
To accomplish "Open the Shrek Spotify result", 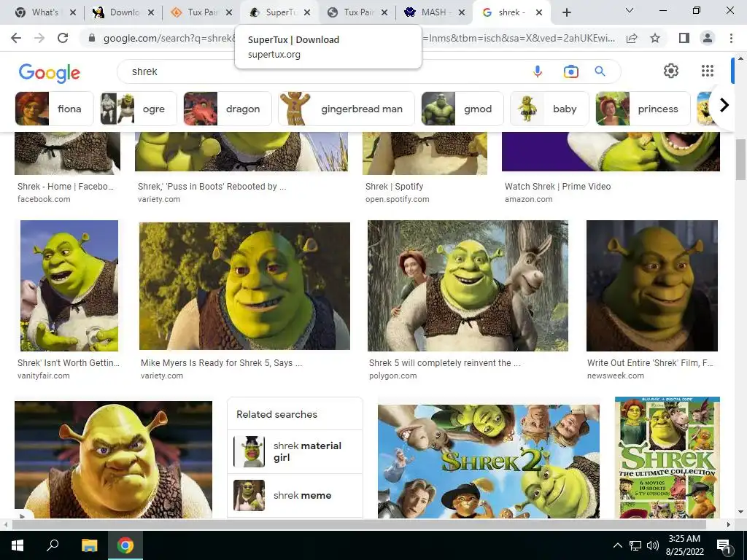I will [x=394, y=186].
